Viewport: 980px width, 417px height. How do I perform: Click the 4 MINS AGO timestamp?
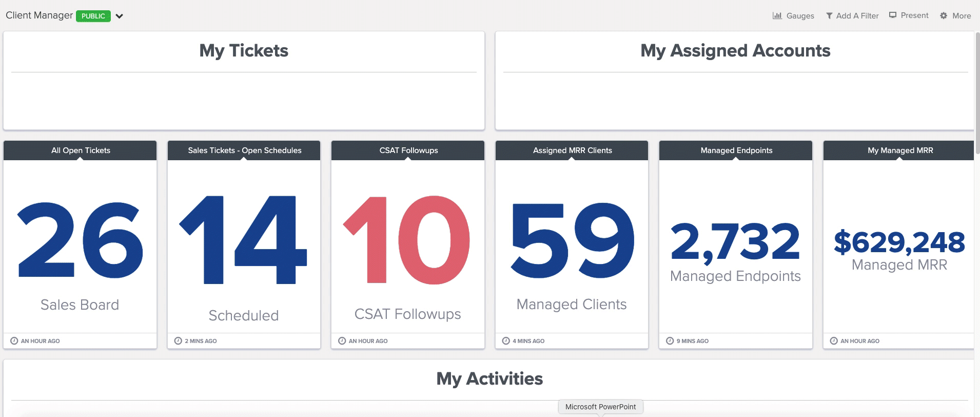point(528,341)
